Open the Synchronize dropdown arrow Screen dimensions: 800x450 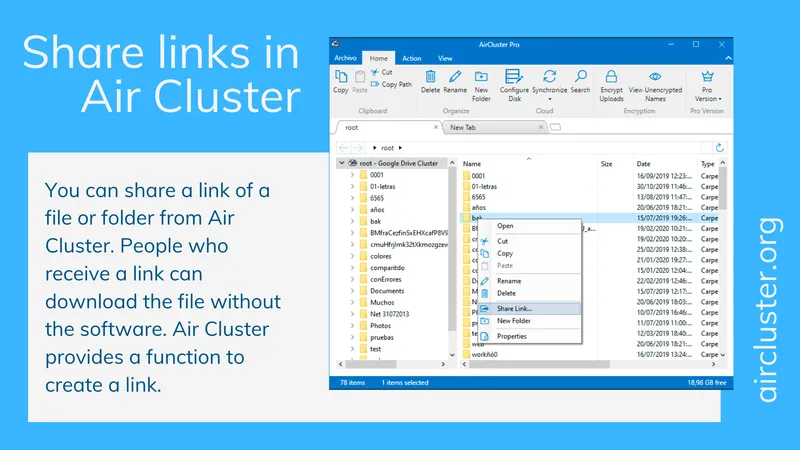point(549,99)
